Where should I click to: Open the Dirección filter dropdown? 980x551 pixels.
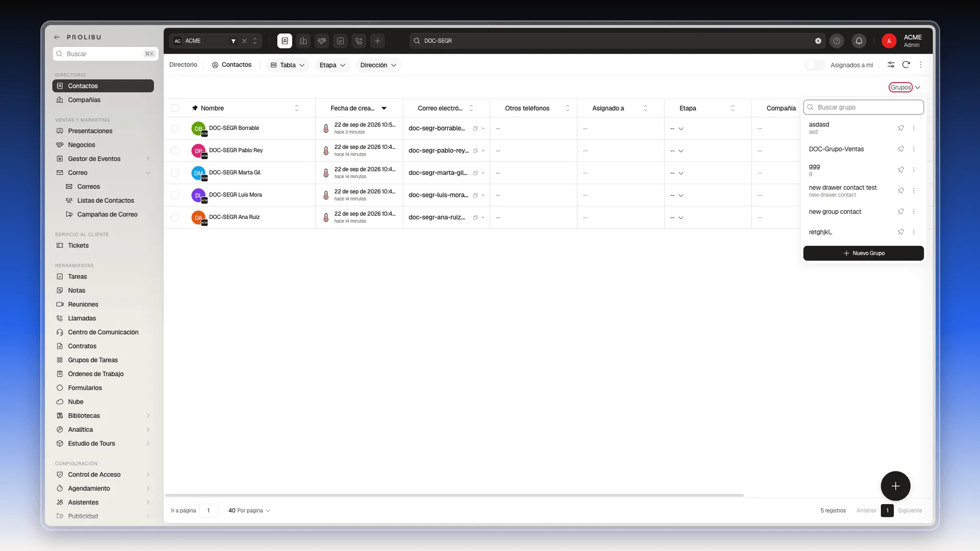pos(378,65)
